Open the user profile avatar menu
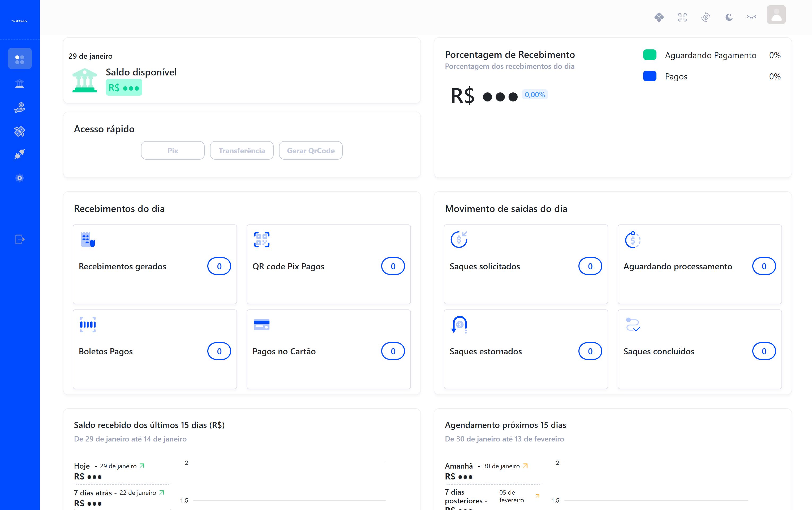Screen dimensions: 812x510 pyautogui.click(x=776, y=15)
